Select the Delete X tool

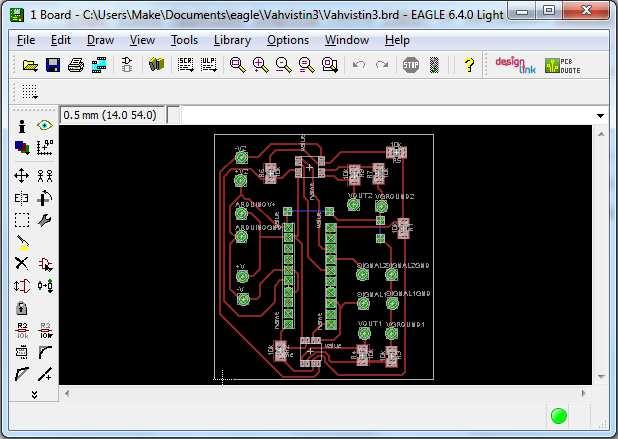[22, 263]
